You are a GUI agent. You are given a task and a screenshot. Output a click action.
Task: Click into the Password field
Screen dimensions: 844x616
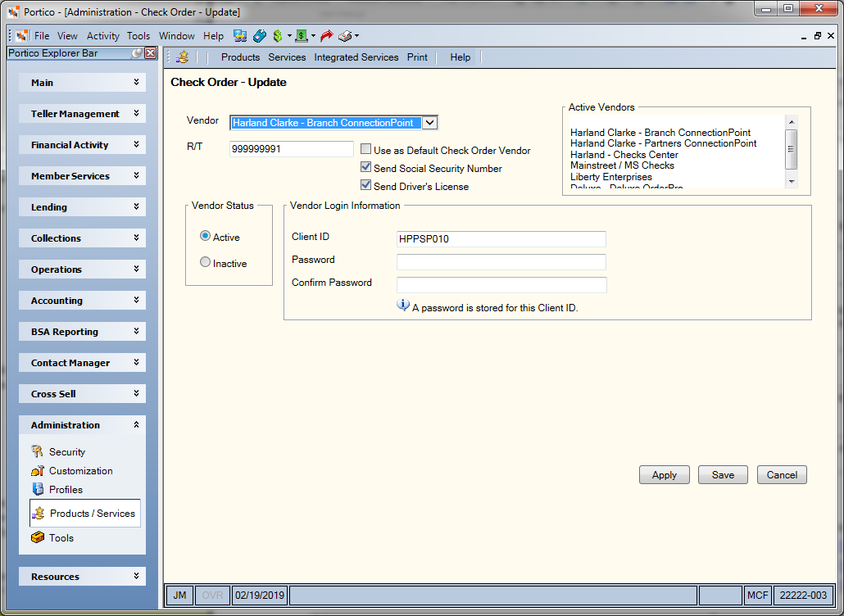pos(501,262)
